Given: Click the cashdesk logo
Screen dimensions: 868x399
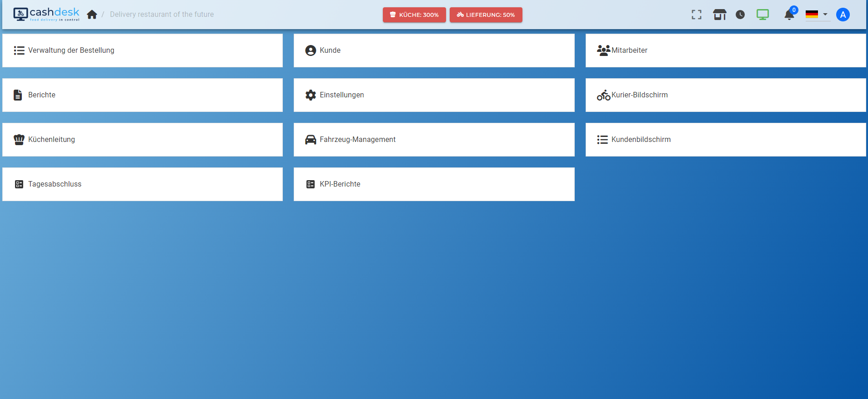Looking at the screenshot, I should (x=46, y=14).
